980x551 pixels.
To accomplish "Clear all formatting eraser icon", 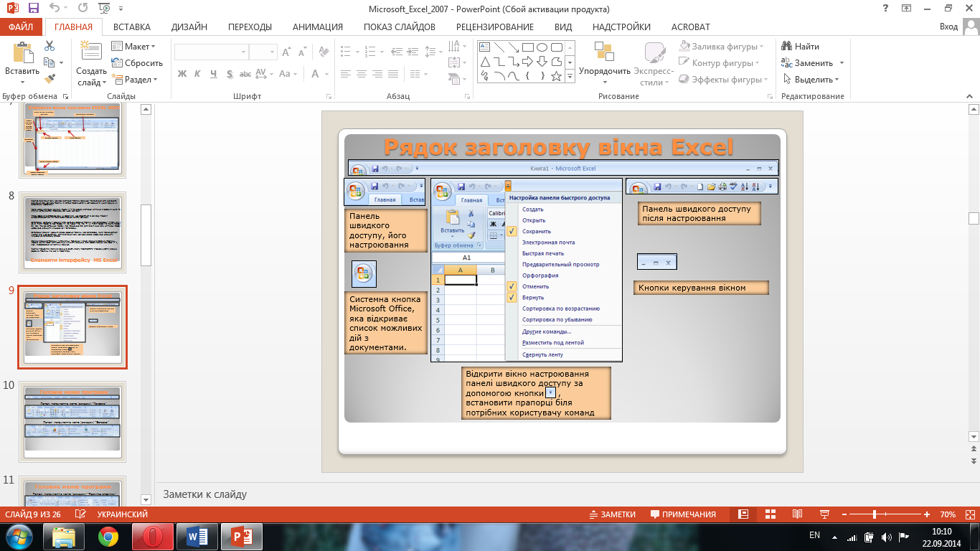I will tap(324, 52).
